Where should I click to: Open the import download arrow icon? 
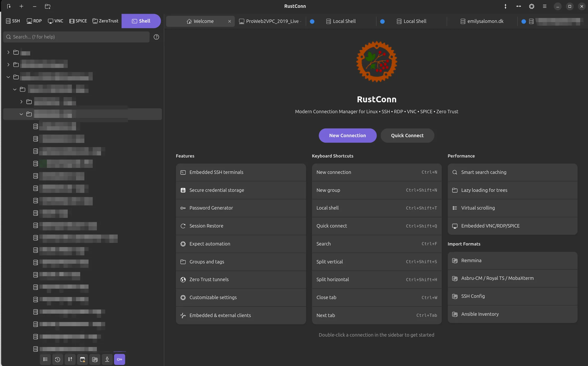[107, 359]
